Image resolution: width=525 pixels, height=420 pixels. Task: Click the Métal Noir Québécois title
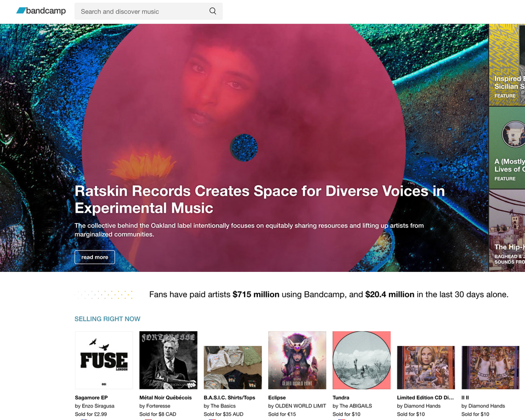click(165, 397)
